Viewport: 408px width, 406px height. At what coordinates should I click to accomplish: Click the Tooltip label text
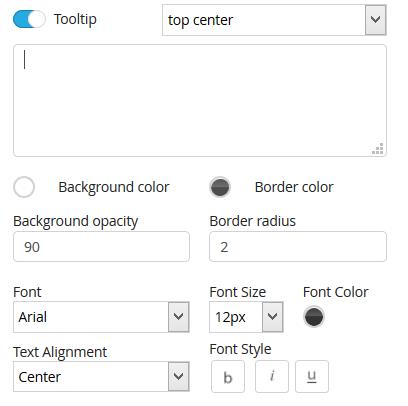tap(75, 19)
